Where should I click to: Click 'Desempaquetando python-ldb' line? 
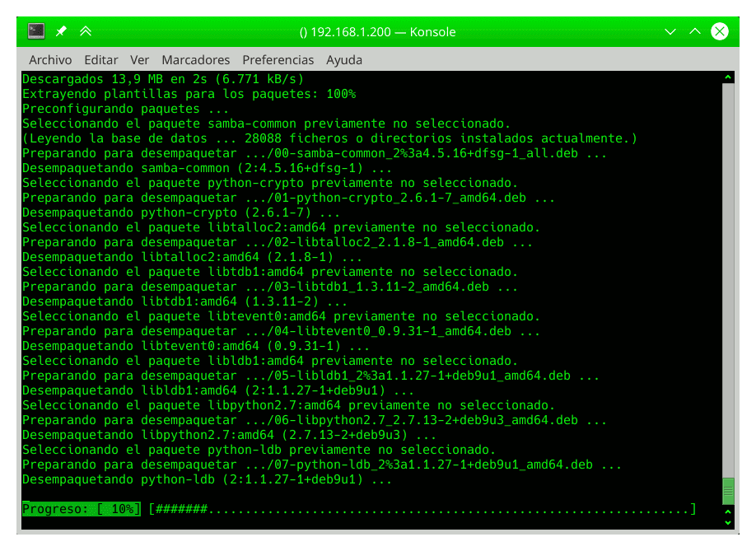point(208,479)
